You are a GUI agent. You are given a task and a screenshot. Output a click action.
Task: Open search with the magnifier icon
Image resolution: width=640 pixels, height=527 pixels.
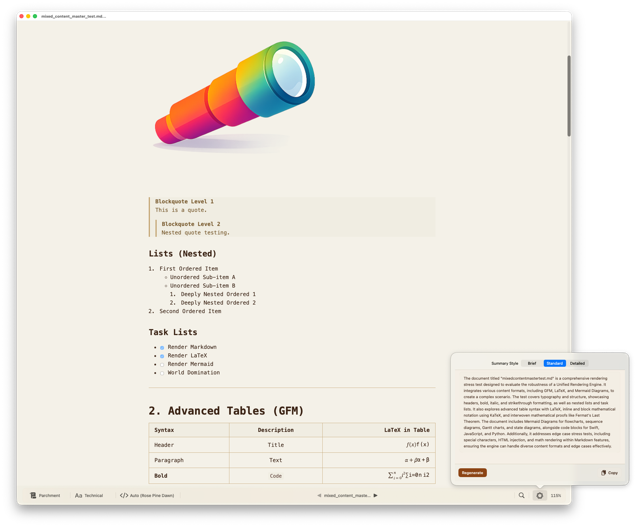coord(522,495)
